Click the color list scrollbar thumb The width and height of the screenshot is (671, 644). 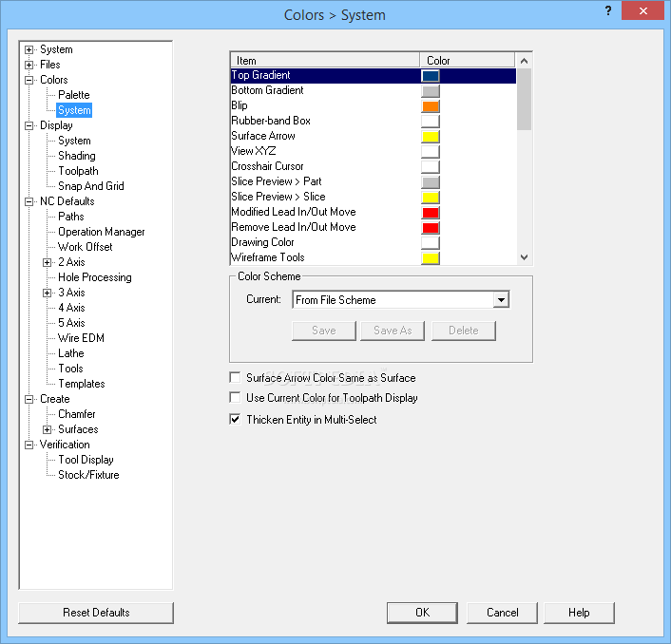click(x=524, y=99)
